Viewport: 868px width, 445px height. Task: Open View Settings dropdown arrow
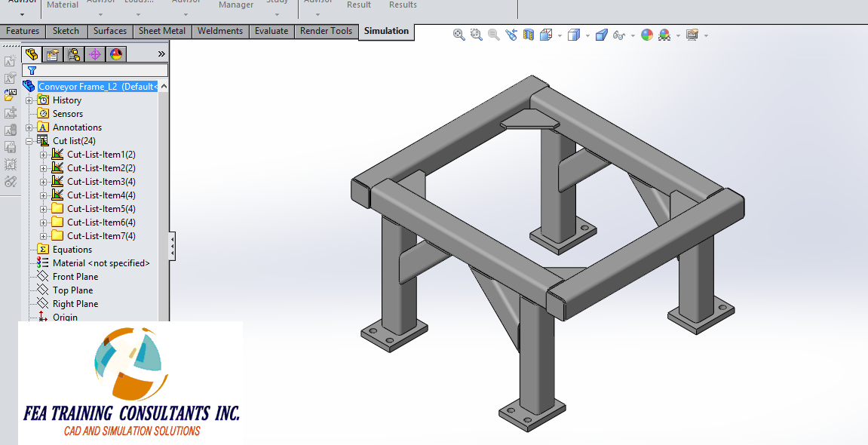[x=706, y=36]
